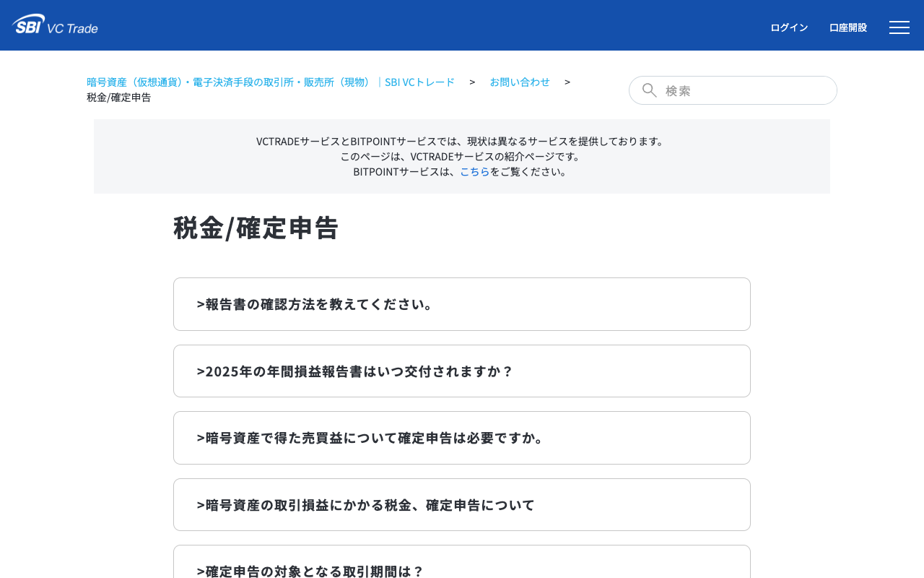Click the ログイン link
This screenshot has height=578, width=924.
coord(789,27)
